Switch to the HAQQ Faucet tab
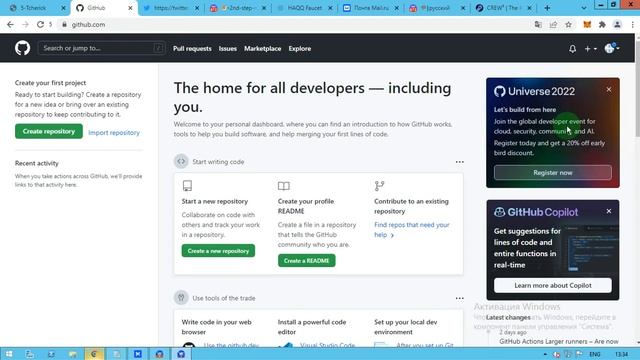This screenshot has width=640, height=360. (304, 8)
